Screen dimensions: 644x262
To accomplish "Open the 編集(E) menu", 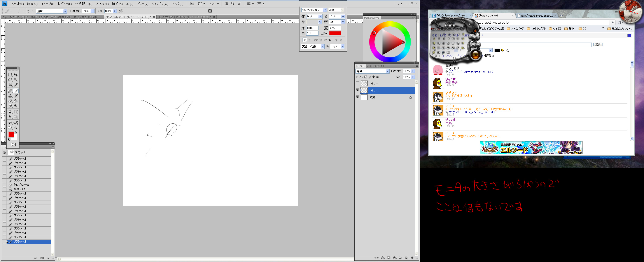I will click(32, 4).
